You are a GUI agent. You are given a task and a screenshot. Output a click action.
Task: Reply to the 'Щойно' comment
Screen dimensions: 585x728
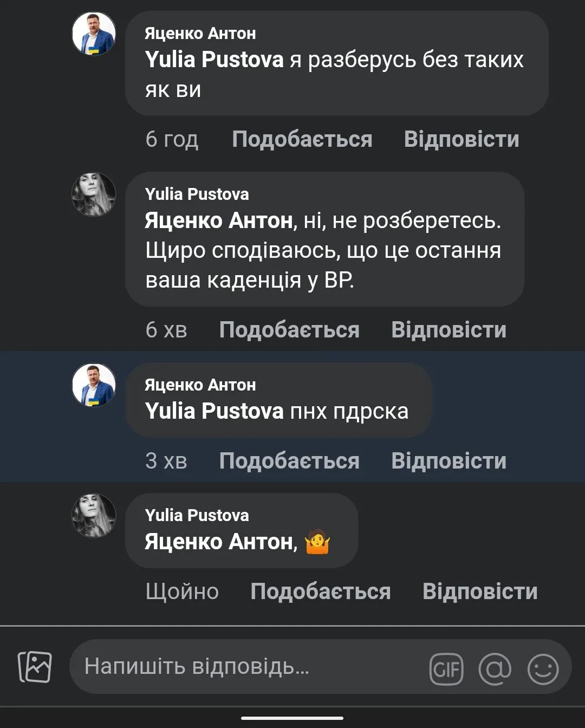click(x=480, y=591)
